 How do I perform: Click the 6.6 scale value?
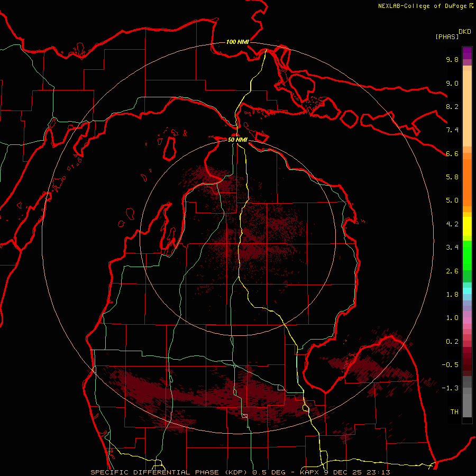(452, 153)
